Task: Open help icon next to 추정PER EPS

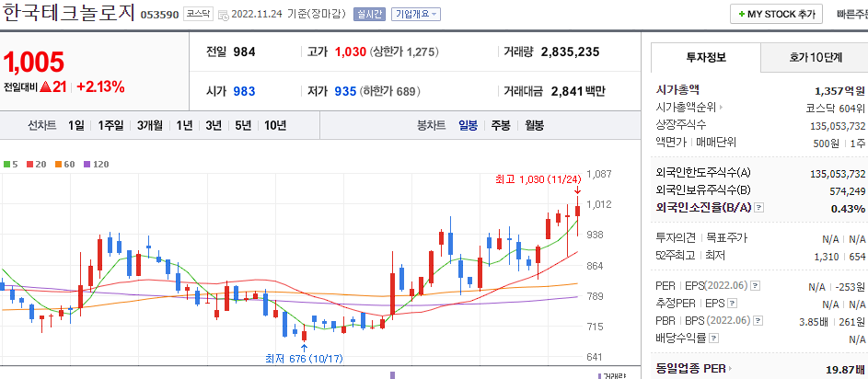Action: (733, 304)
